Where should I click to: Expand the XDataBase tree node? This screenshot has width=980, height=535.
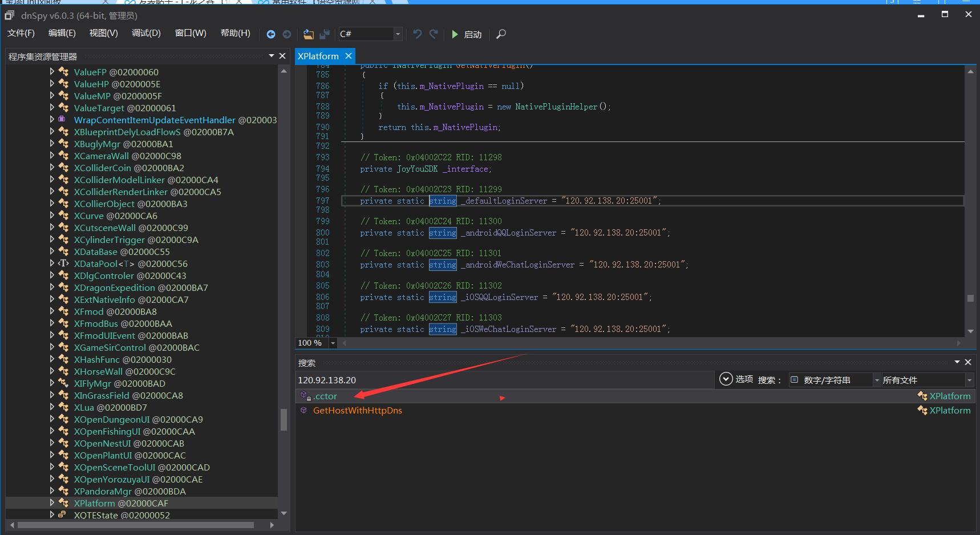click(x=52, y=251)
